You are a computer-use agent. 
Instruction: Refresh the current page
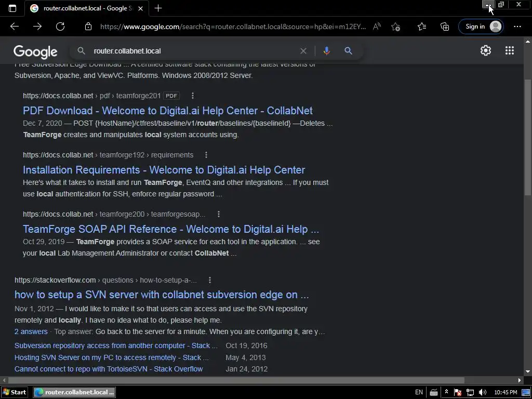click(60, 26)
